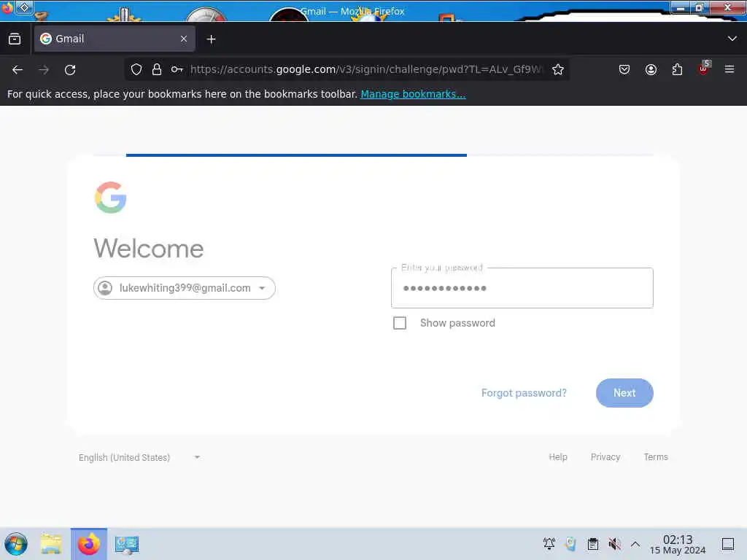Open the extensions puzzle icon

coord(677,69)
